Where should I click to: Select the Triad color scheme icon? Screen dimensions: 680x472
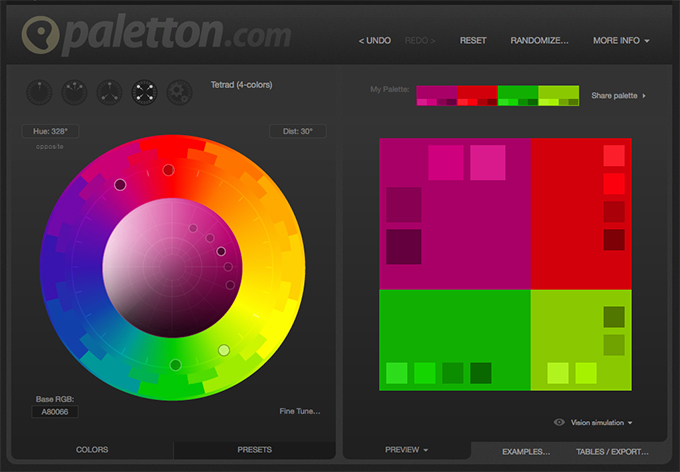109,92
